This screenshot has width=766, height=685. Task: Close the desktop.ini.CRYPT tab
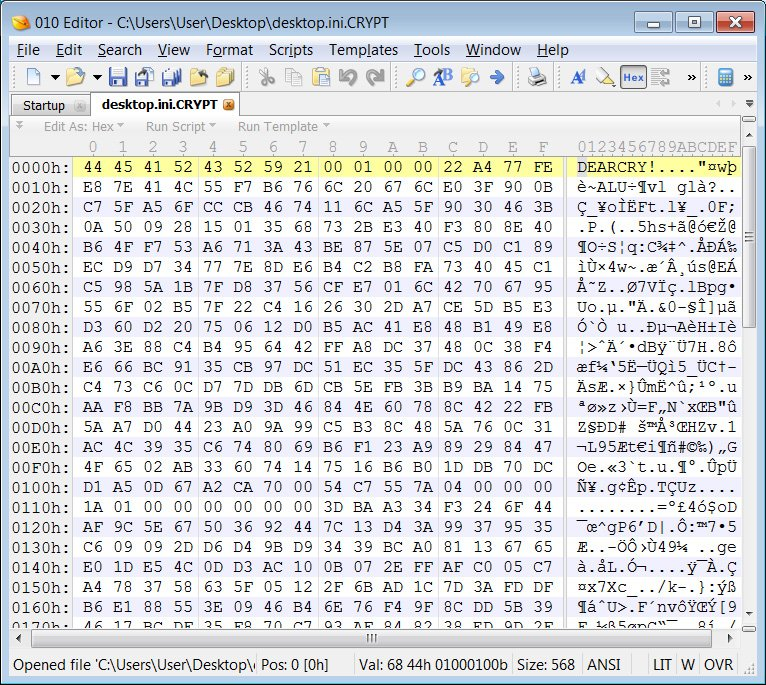pyautogui.click(x=228, y=105)
